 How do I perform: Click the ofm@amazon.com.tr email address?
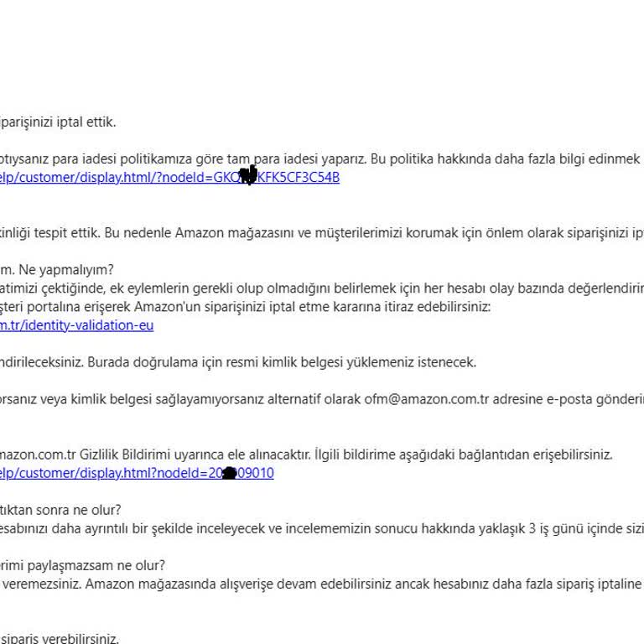426,399
